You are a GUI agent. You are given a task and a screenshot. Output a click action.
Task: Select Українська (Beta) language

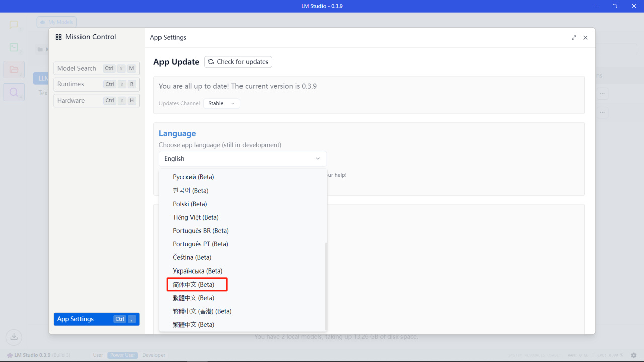[243, 271]
